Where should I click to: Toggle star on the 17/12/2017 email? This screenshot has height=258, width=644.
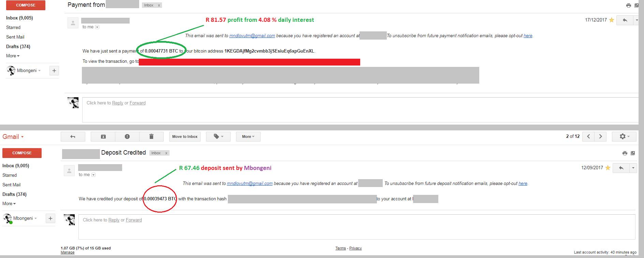[x=612, y=20]
